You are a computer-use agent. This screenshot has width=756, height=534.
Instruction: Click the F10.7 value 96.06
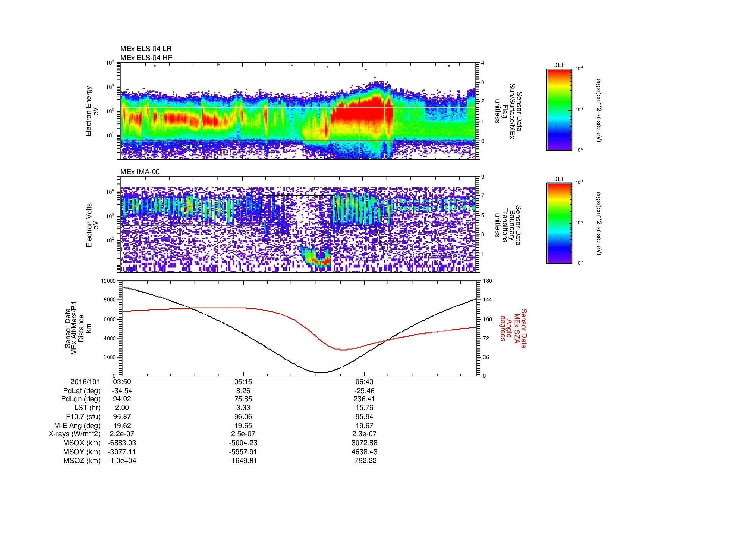pyautogui.click(x=243, y=417)
